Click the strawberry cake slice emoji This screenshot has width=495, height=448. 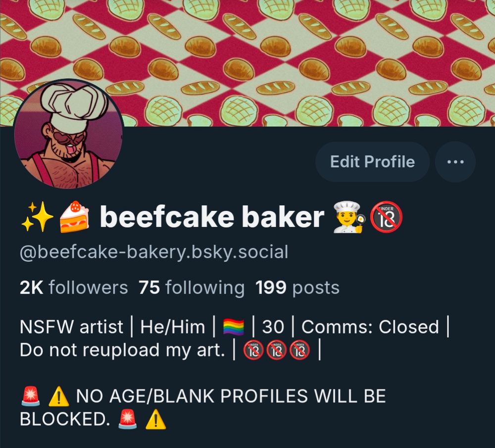click(x=75, y=217)
